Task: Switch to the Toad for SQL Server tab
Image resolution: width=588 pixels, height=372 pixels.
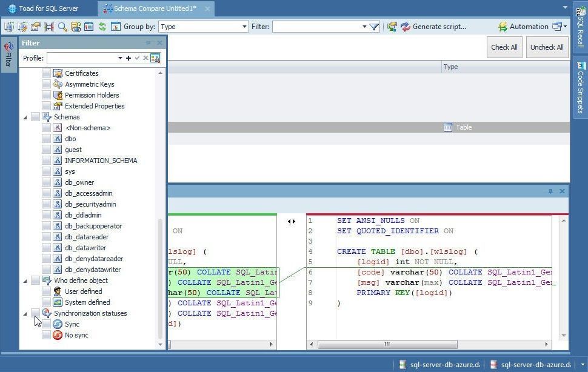Action: pos(44,8)
